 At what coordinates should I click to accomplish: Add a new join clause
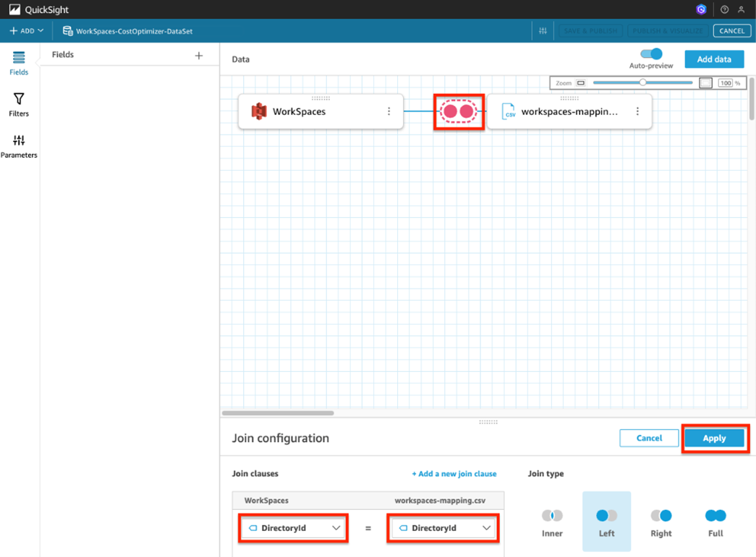(454, 474)
